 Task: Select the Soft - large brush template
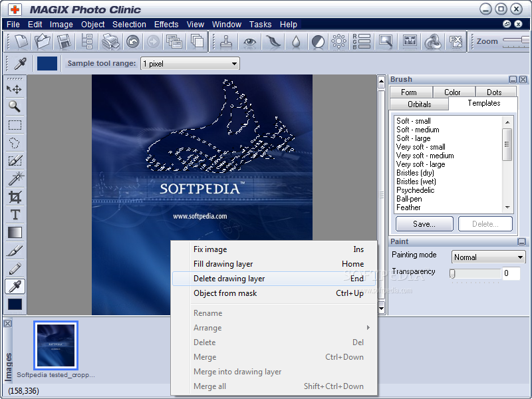(x=414, y=138)
